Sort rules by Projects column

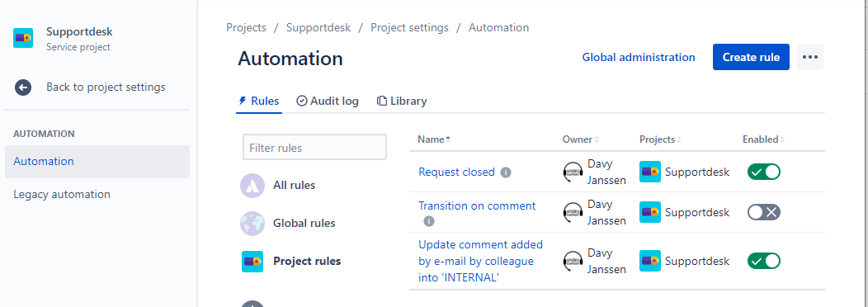pyautogui.click(x=660, y=139)
